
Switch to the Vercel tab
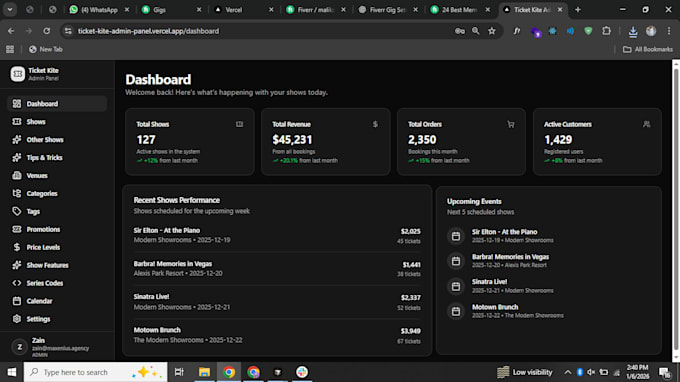[243, 10]
